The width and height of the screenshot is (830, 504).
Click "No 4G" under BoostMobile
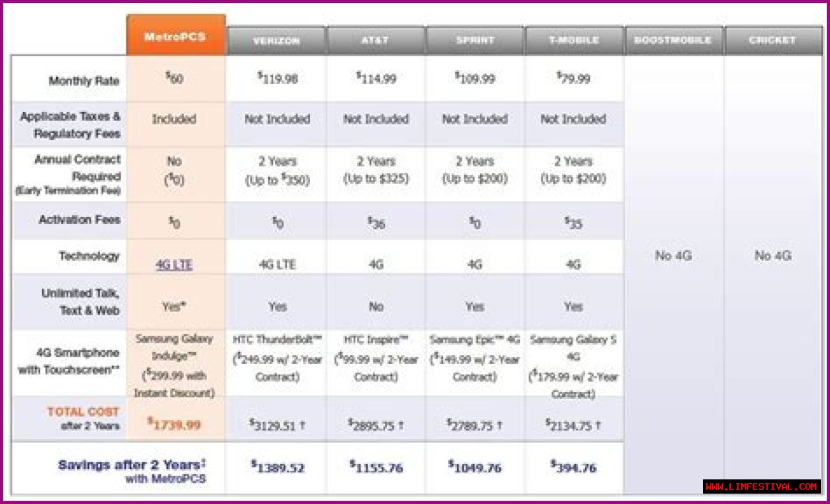tap(673, 256)
